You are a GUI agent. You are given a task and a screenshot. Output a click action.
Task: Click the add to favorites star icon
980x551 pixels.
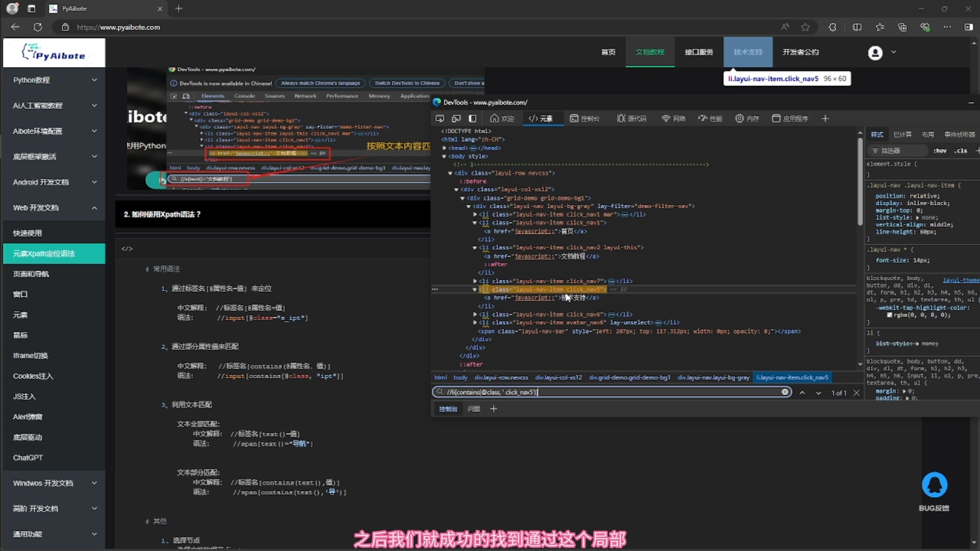coord(805,27)
